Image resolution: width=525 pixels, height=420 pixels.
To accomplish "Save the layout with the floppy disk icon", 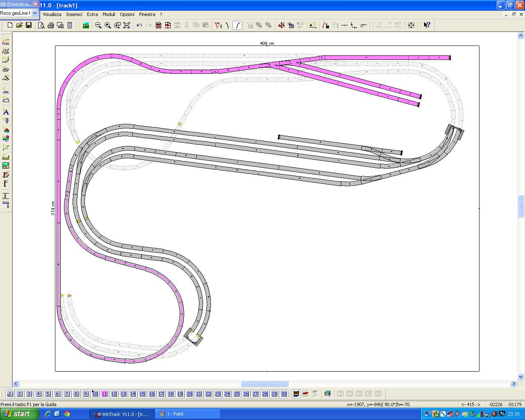I will (x=29, y=25).
